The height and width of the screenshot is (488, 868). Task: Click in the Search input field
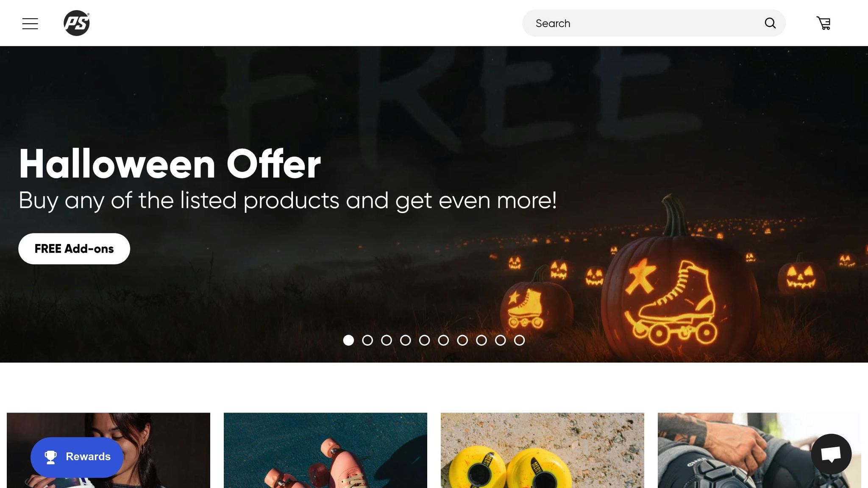644,23
